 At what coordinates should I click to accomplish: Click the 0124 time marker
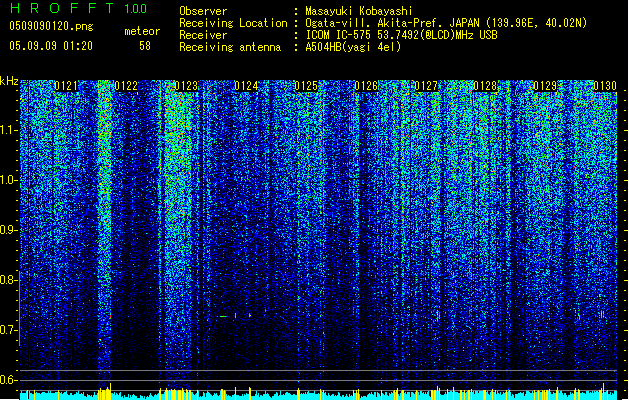tap(246, 86)
